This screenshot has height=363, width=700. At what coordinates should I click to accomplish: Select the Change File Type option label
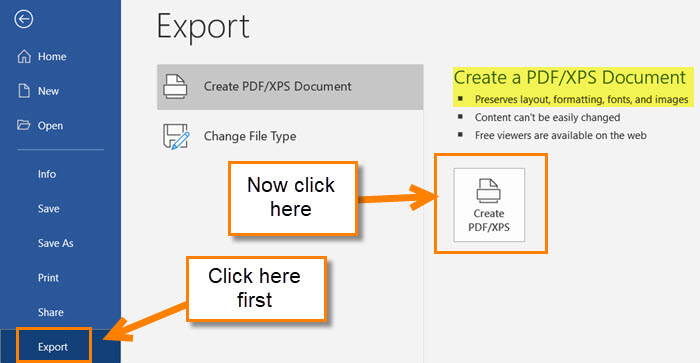pos(250,136)
